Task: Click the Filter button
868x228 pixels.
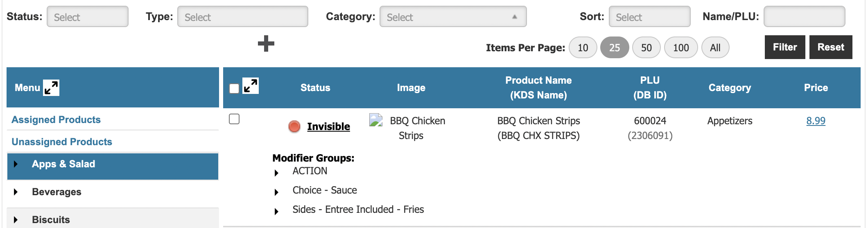Action: (x=784, y=47)
